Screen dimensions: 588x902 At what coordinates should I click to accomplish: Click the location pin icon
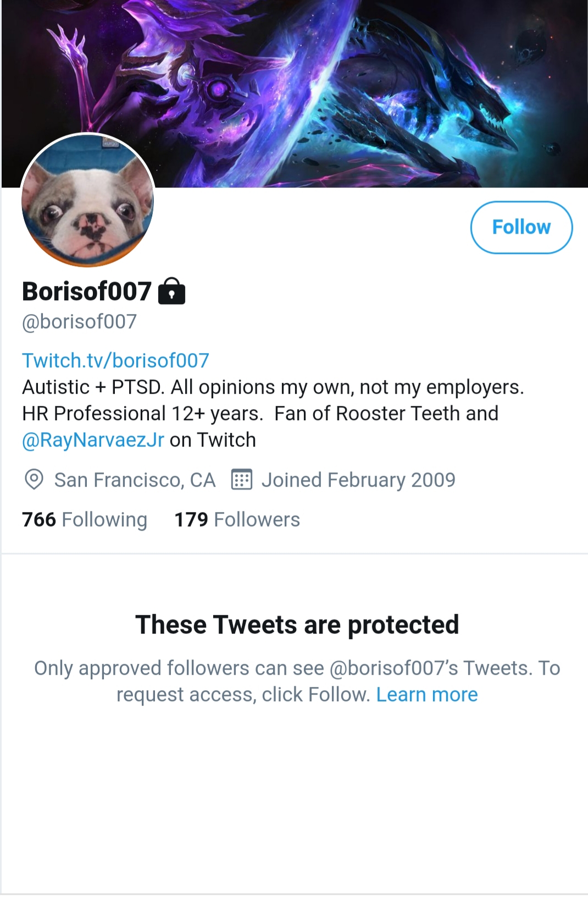(34, 480)
